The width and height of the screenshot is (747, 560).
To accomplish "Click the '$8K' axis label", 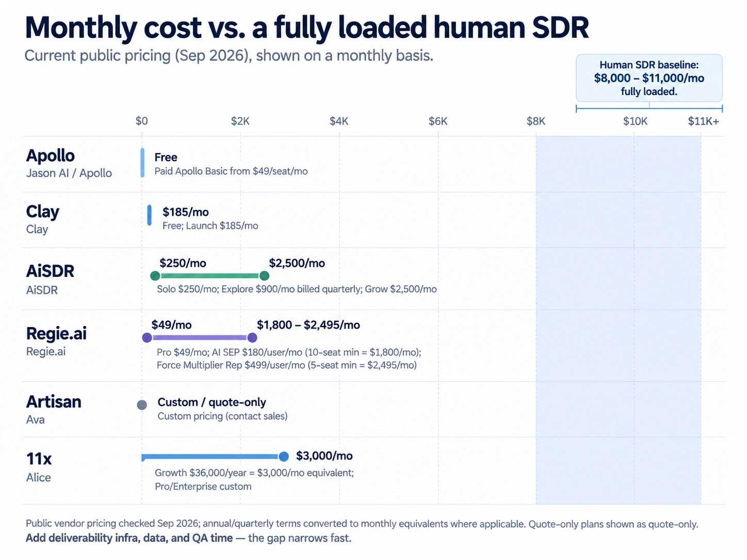I will click(536, 121).
